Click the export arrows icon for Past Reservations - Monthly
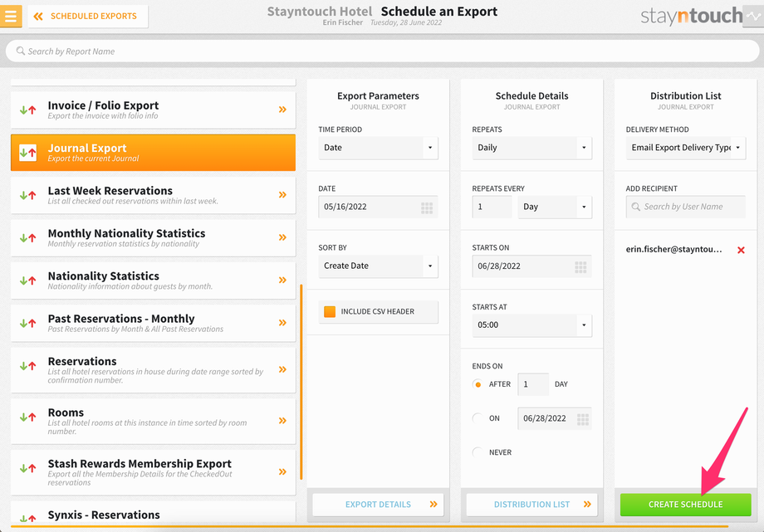The height and width of the screenshot is (532, 764). [x=27, y=323]
